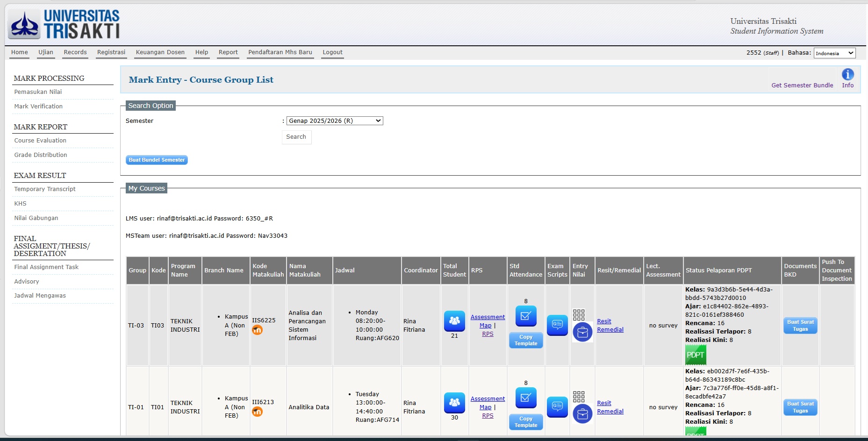This screenshot has height=441, width=868.
Task: Open the Info icon at top right
Action: coord(847,74)
